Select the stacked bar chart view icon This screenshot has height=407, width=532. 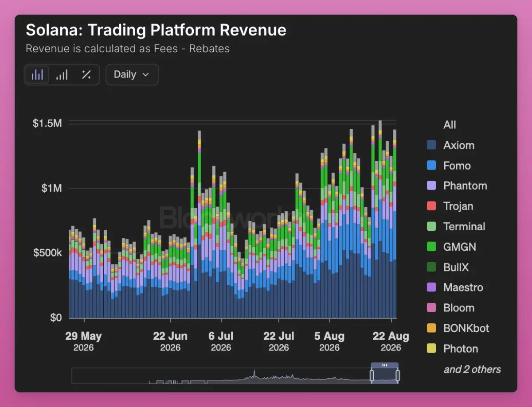tap(37, 74)
